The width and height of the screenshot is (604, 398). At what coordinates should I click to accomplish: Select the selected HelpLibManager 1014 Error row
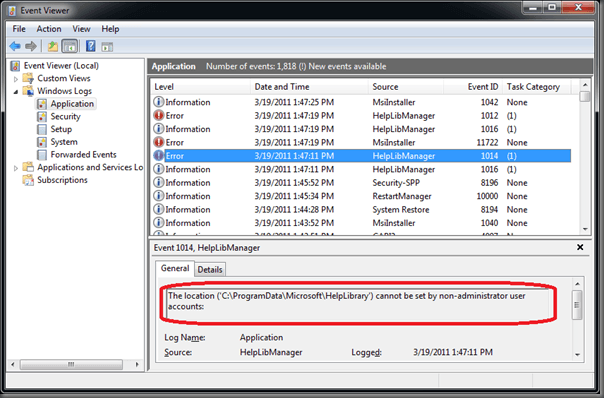click(362, 156)
